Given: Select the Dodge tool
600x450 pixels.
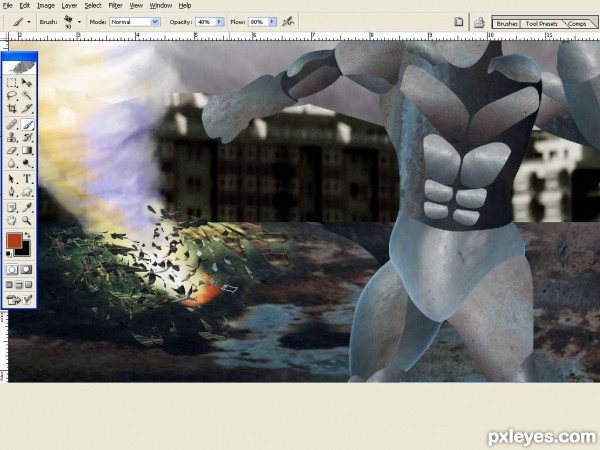Looking at the screenshot, I should tap(26, 163).
